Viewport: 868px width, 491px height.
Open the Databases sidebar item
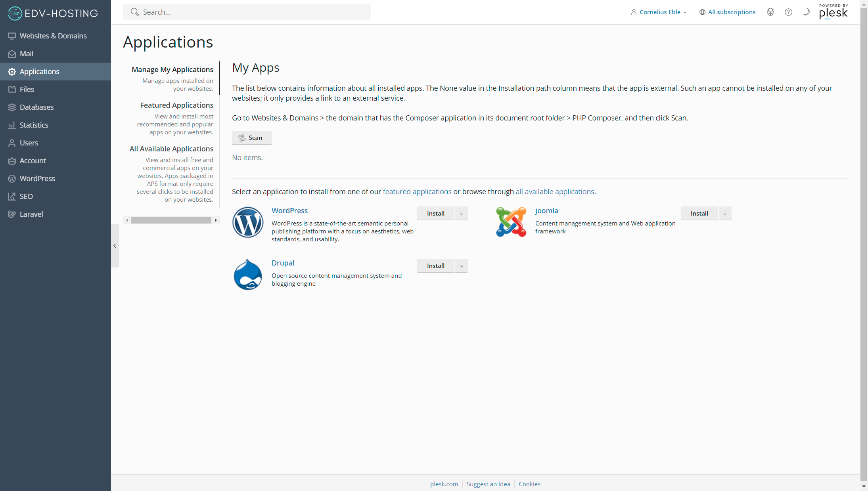(x=36, y=107)
